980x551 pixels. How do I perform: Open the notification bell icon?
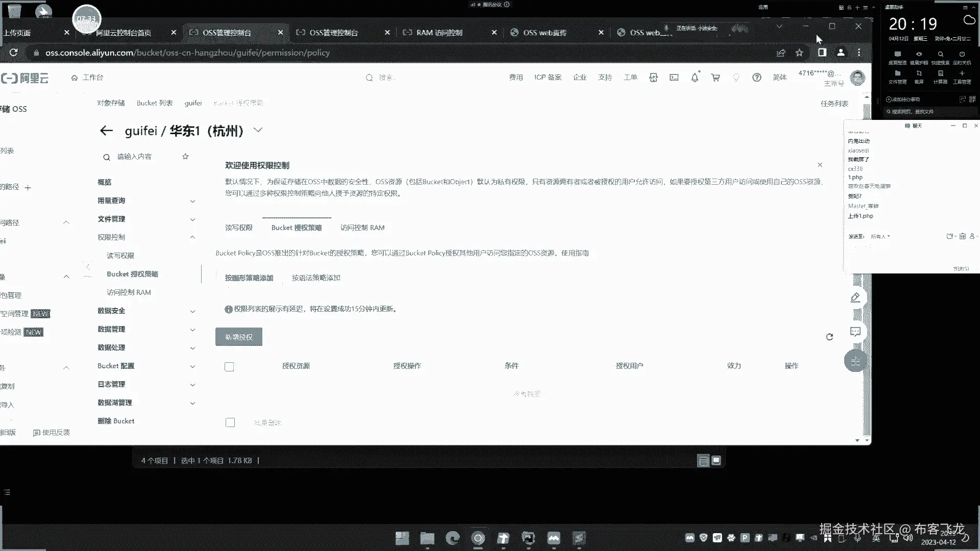click(x=695, y=78)
